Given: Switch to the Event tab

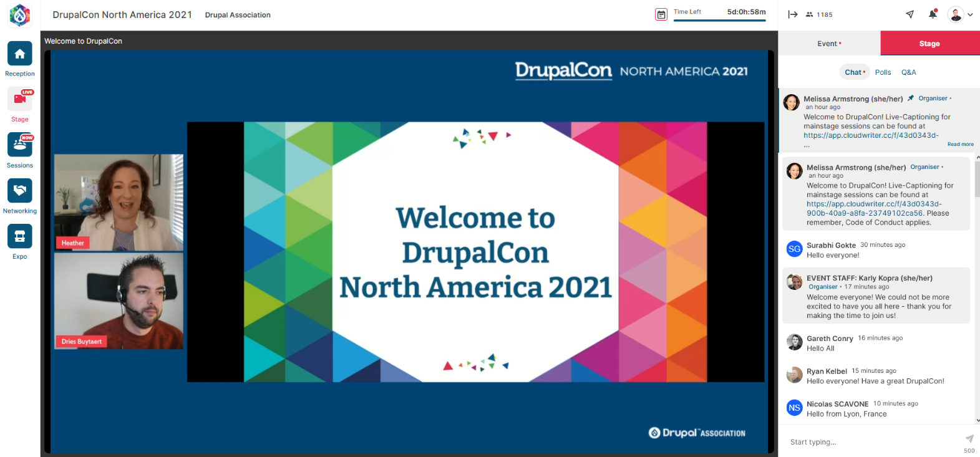Looking at the screenshot, I should coord(829,44).
